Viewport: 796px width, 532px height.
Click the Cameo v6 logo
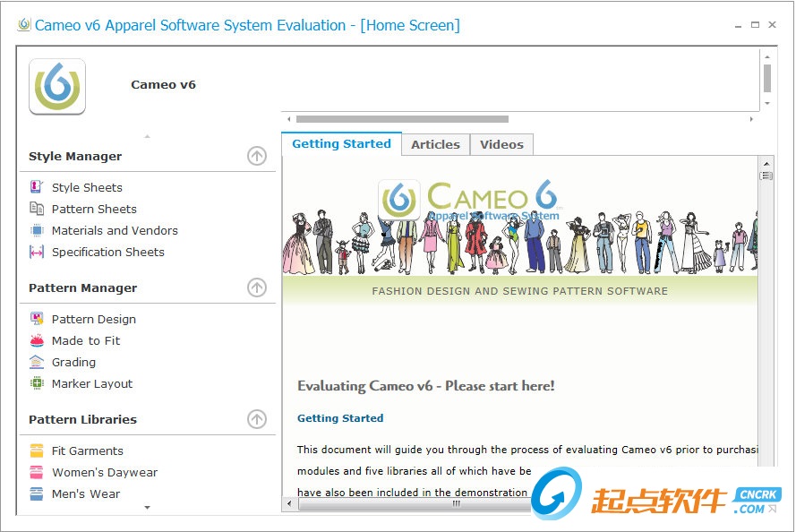click(x=56, y=86)
